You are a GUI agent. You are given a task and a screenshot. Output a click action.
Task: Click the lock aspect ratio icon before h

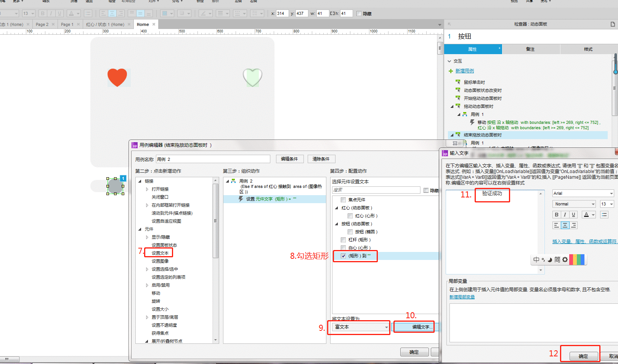tap(332, 13)
